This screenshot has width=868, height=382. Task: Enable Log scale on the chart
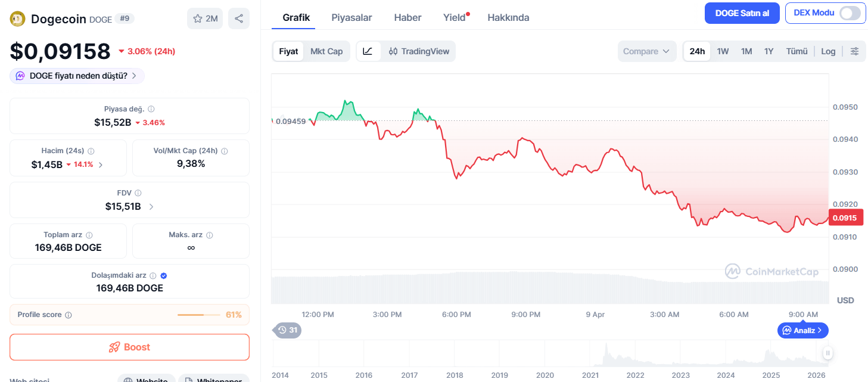click(x=827, y=51)
